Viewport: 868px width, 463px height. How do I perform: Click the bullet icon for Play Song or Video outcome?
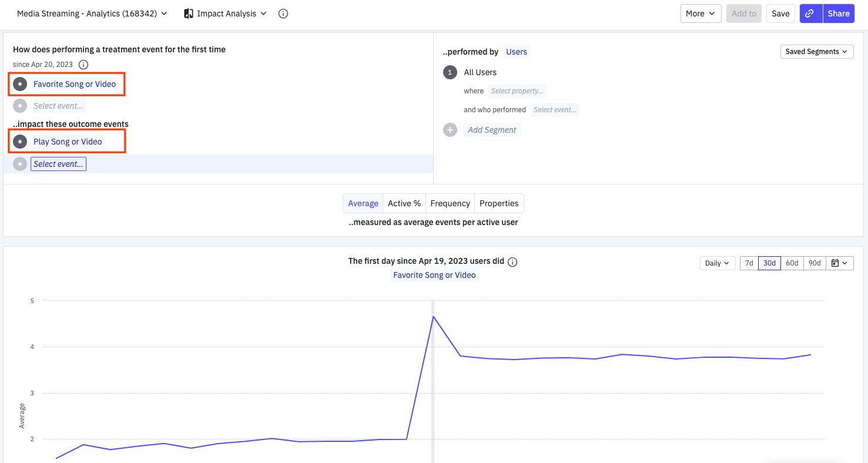click(x=20, y=142)
